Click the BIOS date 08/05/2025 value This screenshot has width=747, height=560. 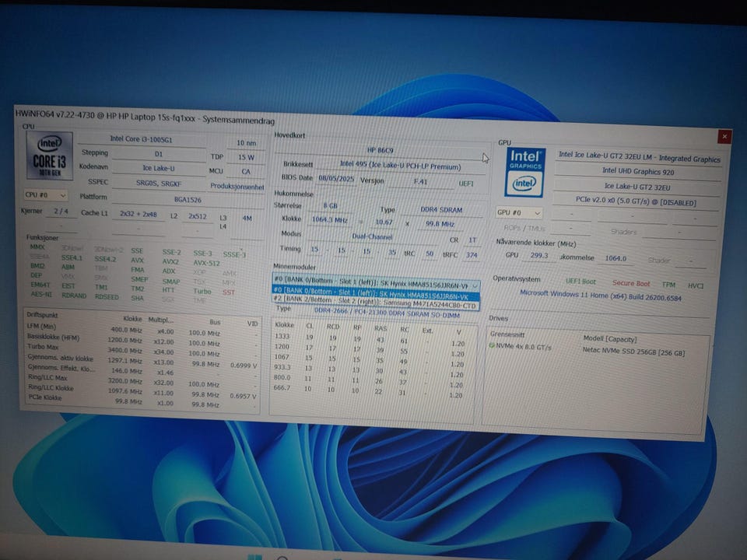[336, 178]
